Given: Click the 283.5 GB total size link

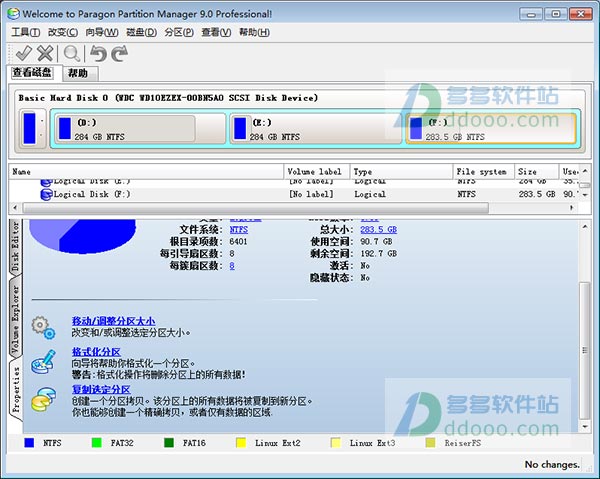Looking at the screenshot, I should point(378,230).
